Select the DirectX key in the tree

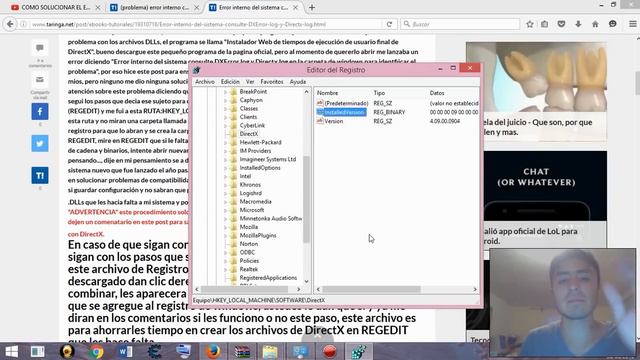click(x=249, y=134)
